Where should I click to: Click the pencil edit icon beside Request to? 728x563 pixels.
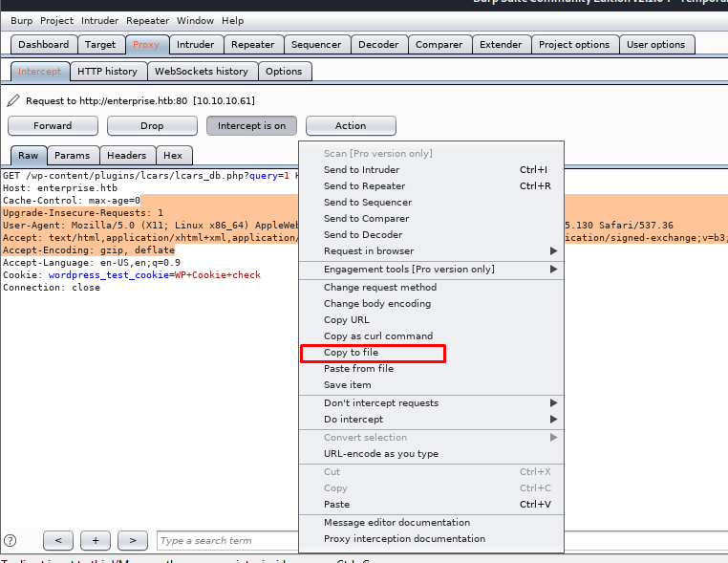coord(13,100)
